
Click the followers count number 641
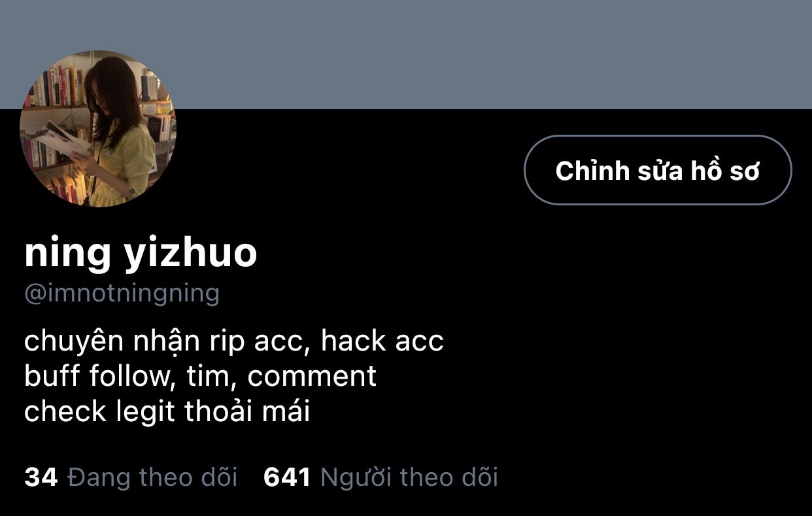pos(287,477)
